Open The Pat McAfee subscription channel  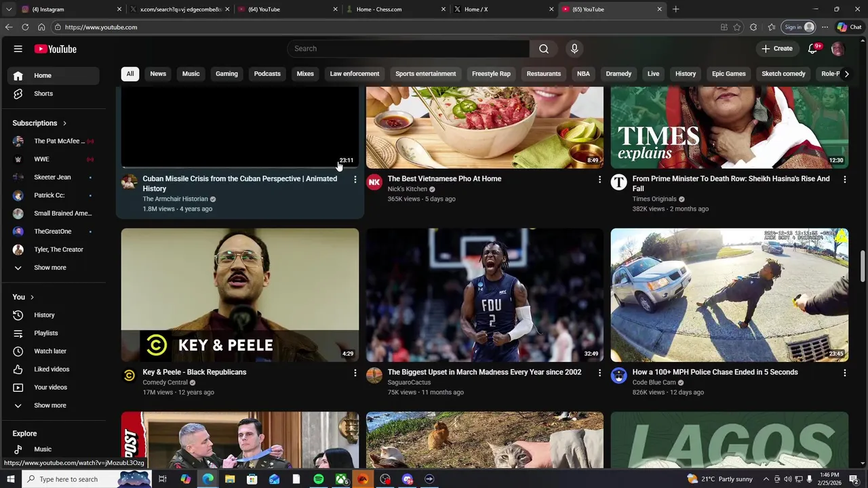(x=54, y=141)
